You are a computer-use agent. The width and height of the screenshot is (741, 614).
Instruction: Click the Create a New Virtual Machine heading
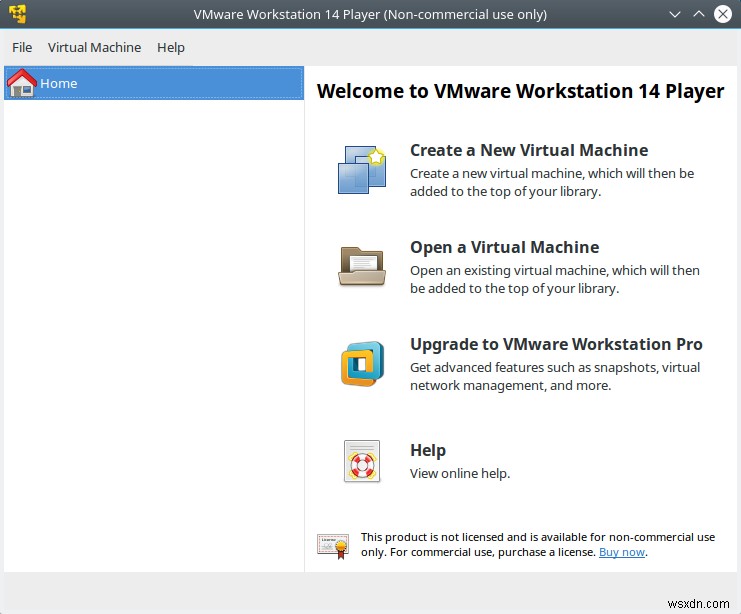tap(529, 150)
